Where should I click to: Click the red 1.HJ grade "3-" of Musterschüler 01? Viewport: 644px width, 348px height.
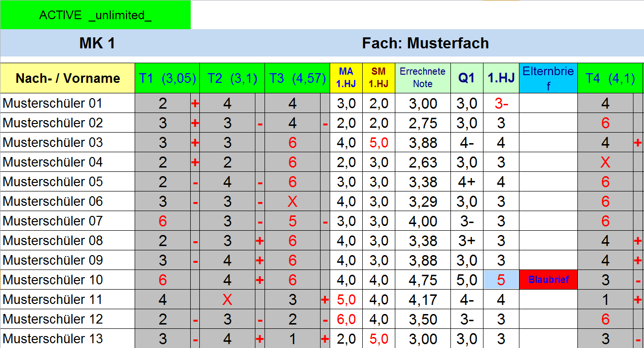[501, 103]
